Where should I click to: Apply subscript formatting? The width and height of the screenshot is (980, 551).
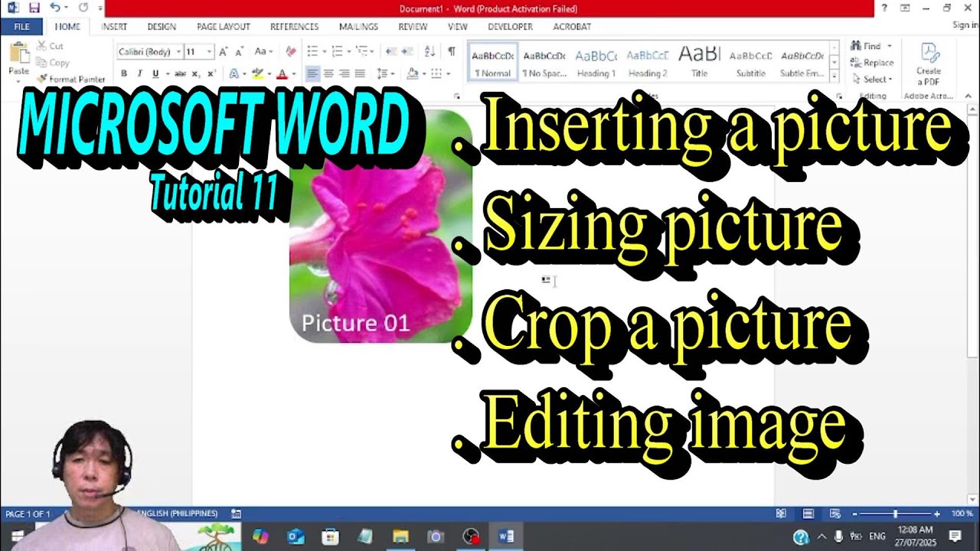point(196,73)
